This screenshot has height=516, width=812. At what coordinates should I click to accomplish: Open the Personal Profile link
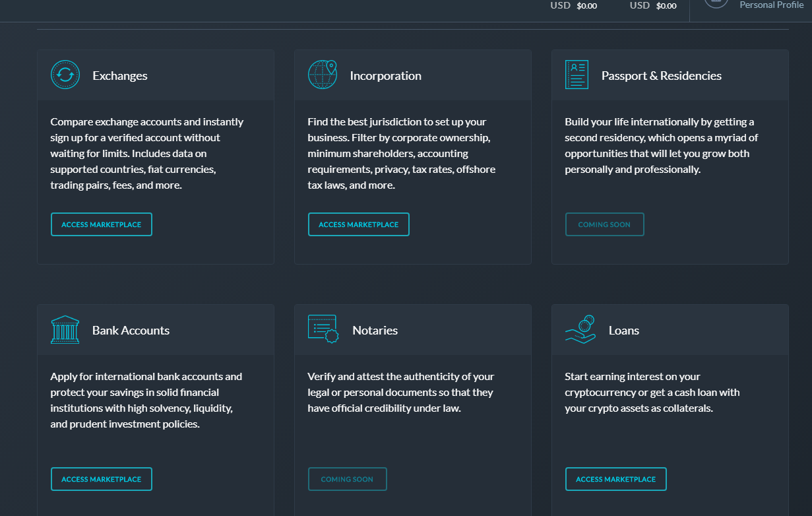[772, 5]
